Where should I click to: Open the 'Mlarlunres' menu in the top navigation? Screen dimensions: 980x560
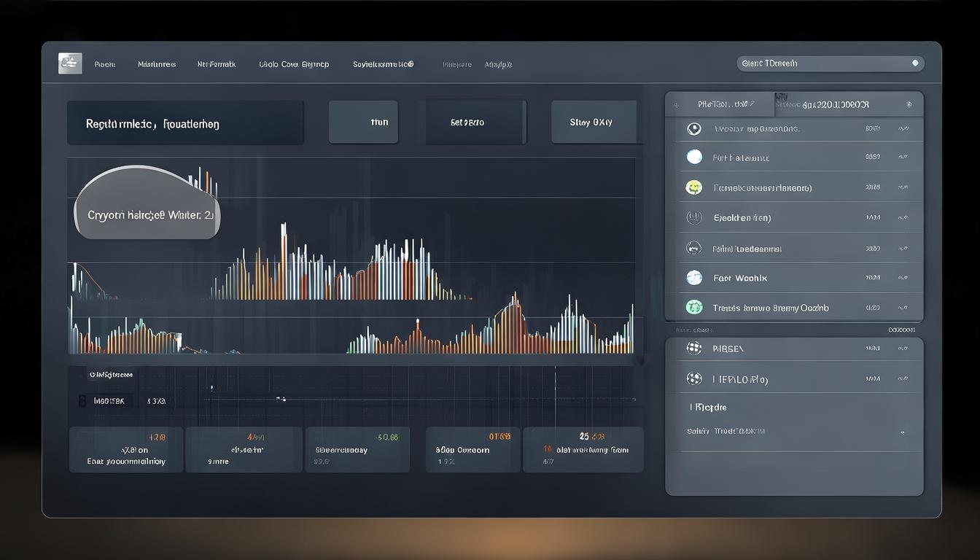click(x=157, y=64)
